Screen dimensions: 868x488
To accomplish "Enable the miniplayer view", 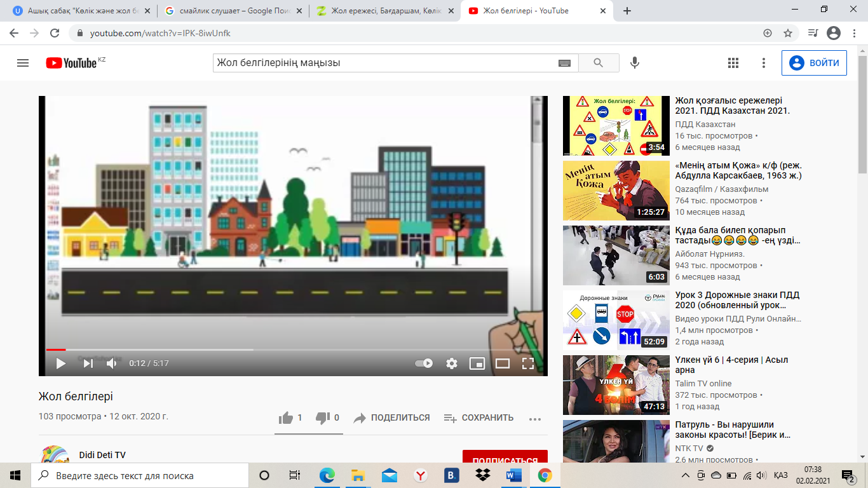I will (x=477, y=363).
